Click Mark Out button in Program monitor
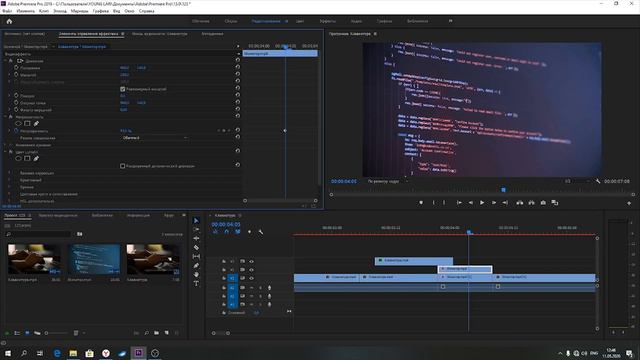The height and width of the screenshot is (360, 640). [444, 202]
